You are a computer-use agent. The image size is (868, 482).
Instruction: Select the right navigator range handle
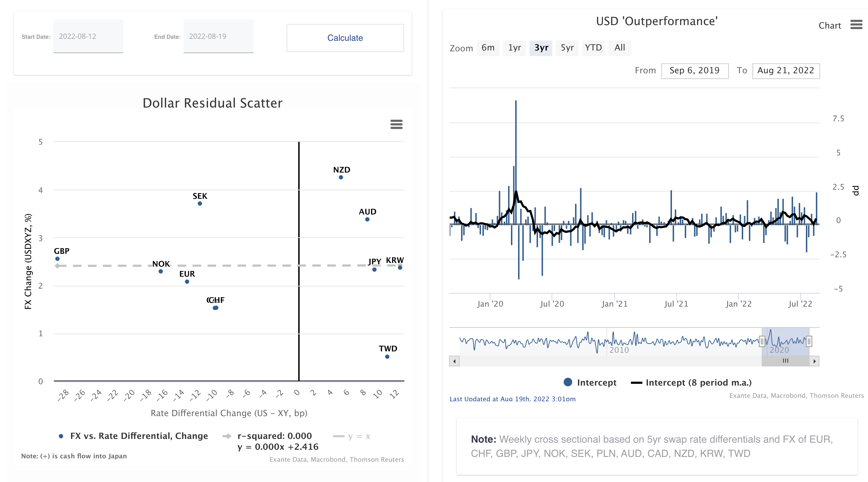[x=809, y=341]
